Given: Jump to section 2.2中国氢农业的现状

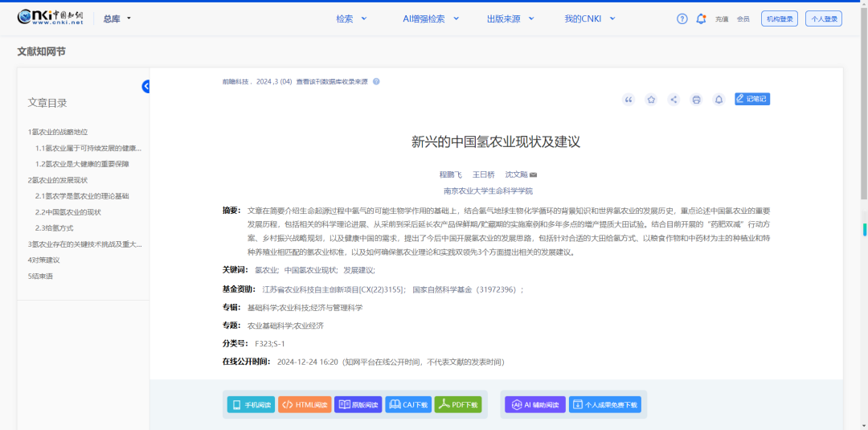Looking at the screenshot, I should (68, 212).
